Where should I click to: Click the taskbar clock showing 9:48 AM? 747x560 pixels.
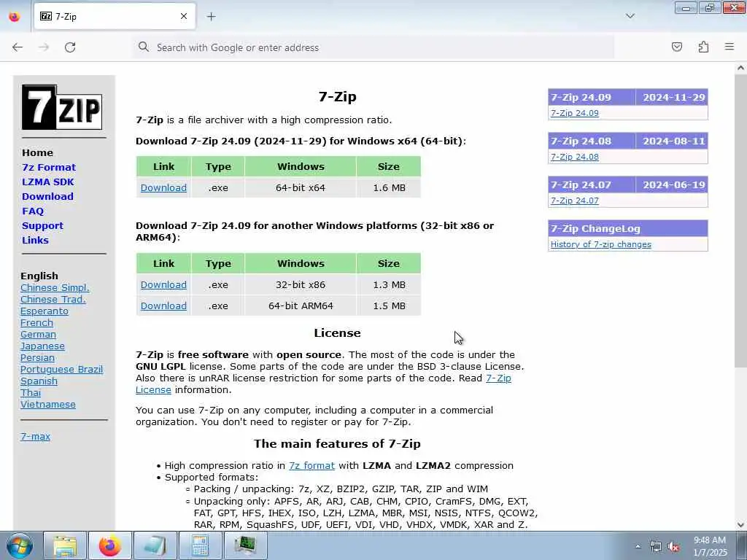point(710,546)
